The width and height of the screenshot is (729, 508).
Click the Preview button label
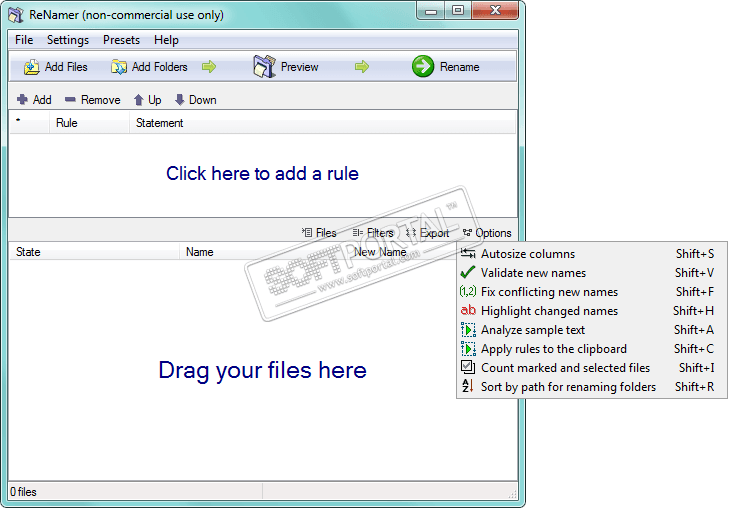pyautogui.click(x=299, y=67)
